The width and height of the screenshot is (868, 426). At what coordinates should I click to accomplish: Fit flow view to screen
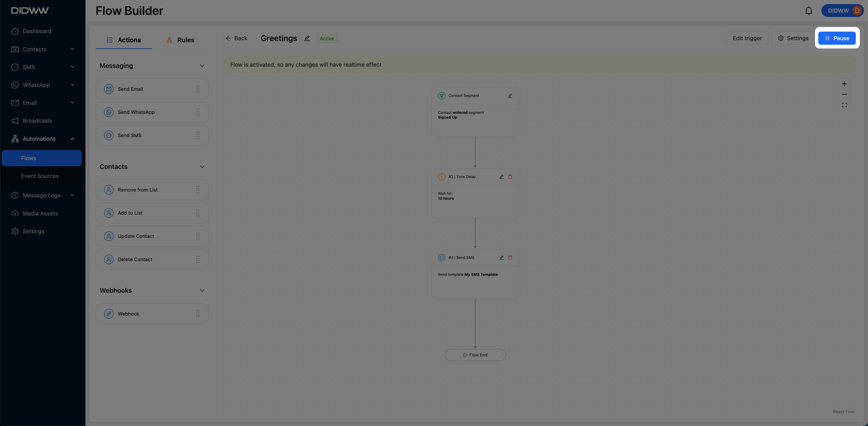click(x=844, y=105)
